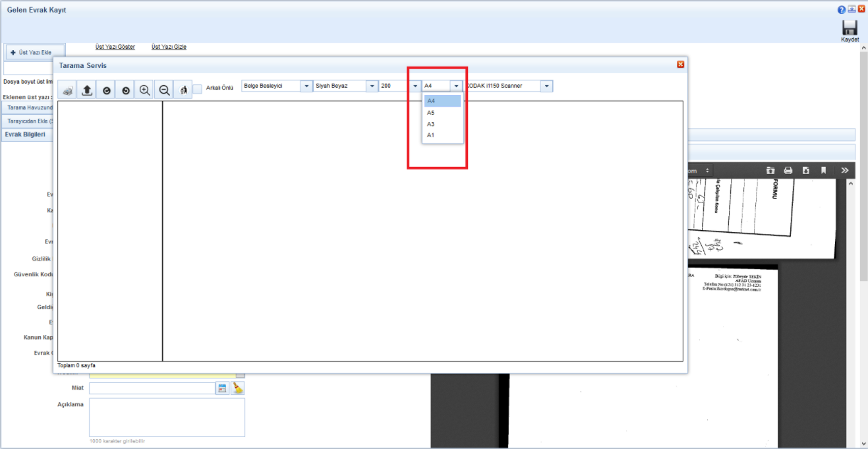Click the Açıklama text area
The width and height of the screenshot is (868, 449).
(x=167, y=417)
